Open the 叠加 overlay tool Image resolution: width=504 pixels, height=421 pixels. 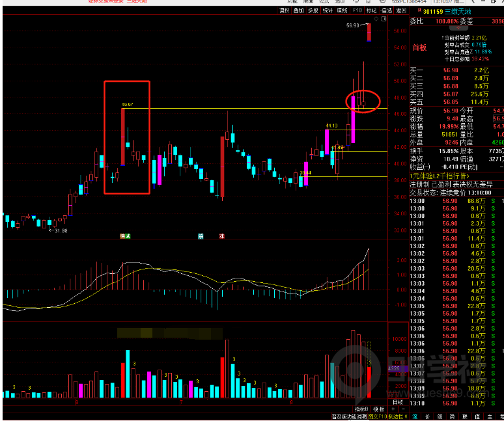(x=298, y=10)
